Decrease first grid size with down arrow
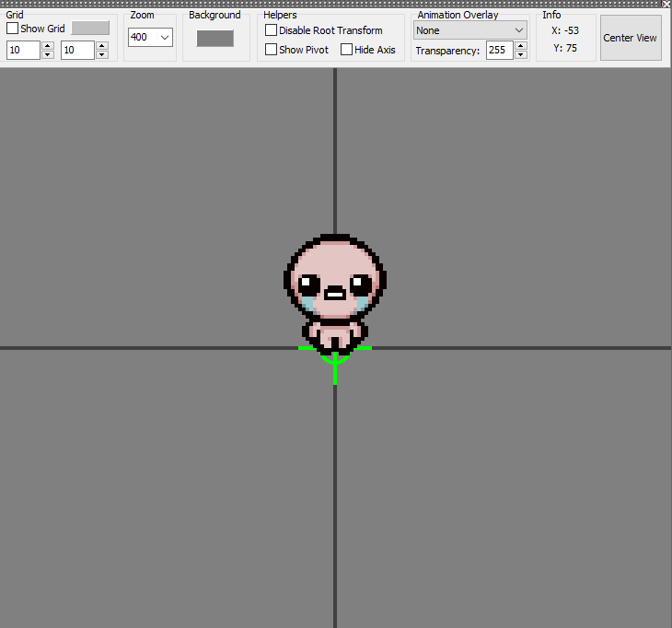Viewport: 672px width, 628px height. (x=48, y=54)
